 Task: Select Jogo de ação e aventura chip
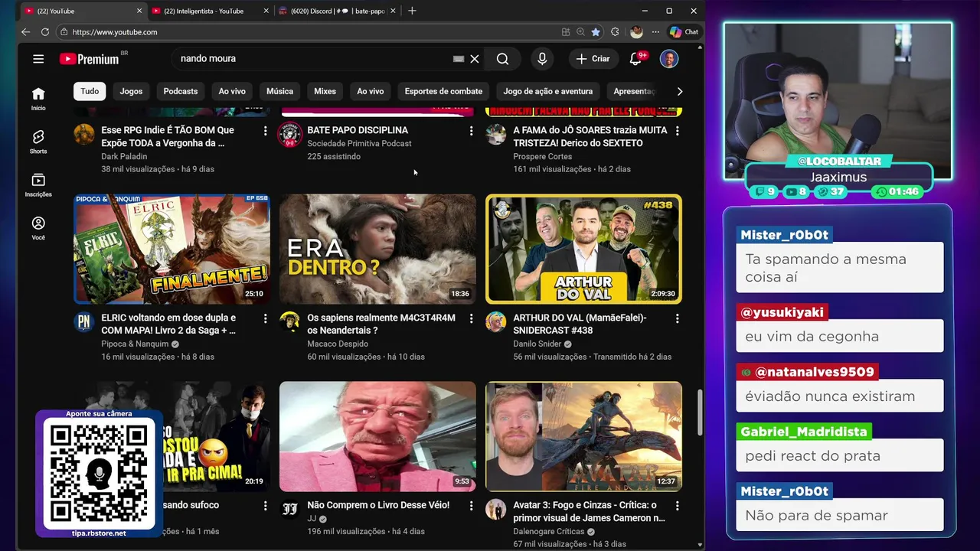point(547,91)
